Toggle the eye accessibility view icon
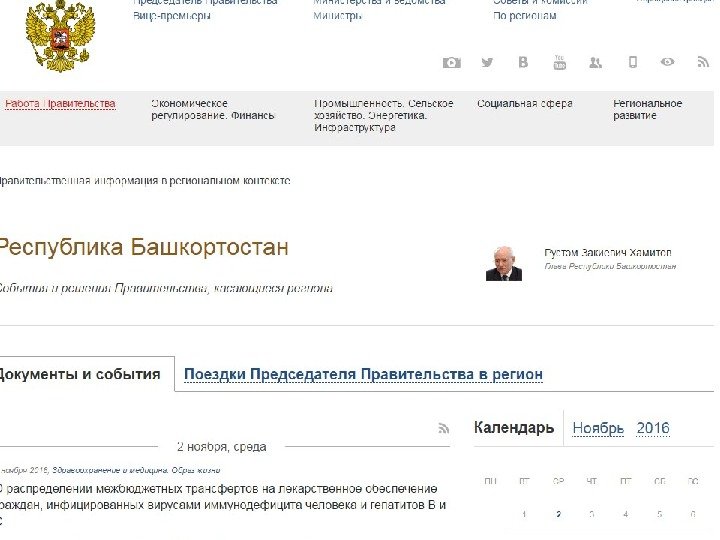This screenshot has height=540, width=720. (x=668, y=62)
